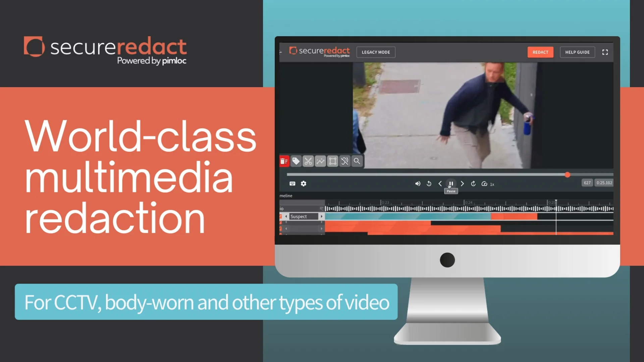
Task: Open keyboard shortcuts icon
Action: point(292,184)
